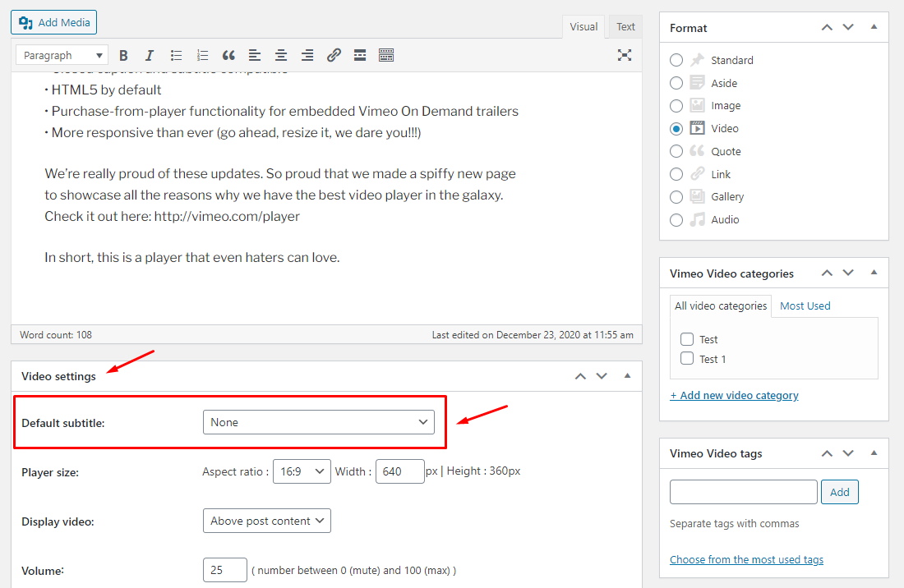This screenshot has height=588, width=904.
Task: Collapse the Vimeo Video tags panel
Action: 874,453
